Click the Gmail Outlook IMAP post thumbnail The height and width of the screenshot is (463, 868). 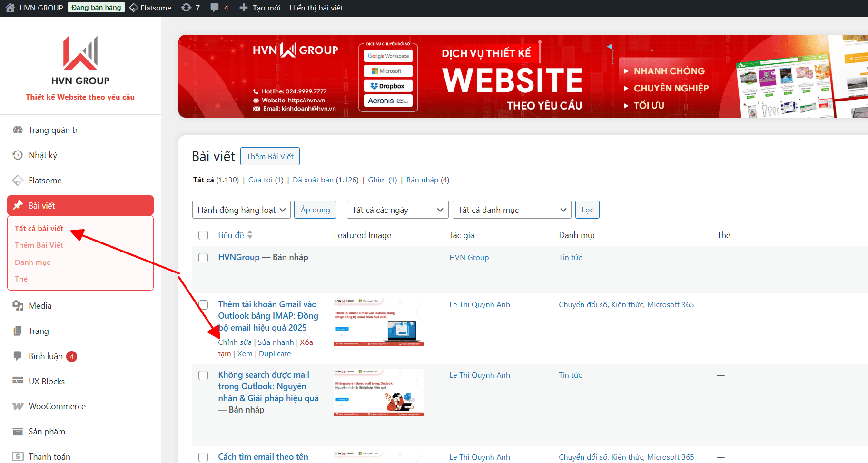378,322
